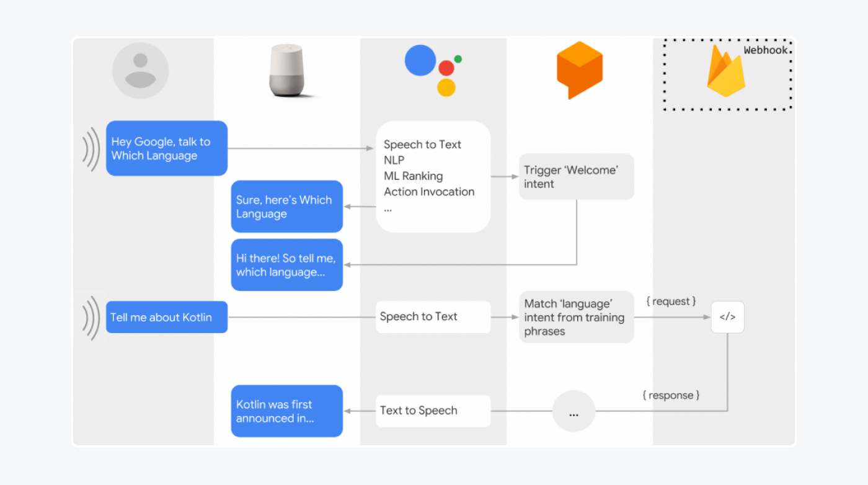Select the 'Trigger Welcome intent' box
The height and width of the screenshot is (485, 868).
tap(576, 176)
